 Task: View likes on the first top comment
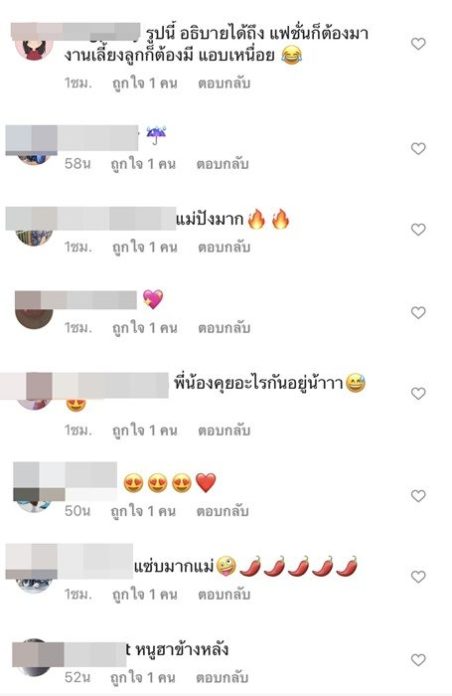tap(144, 83)
